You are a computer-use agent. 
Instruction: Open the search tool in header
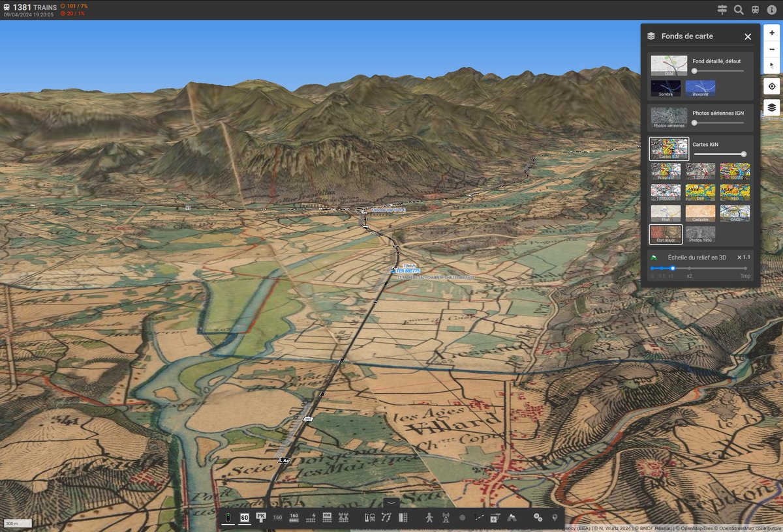(739, 10)
